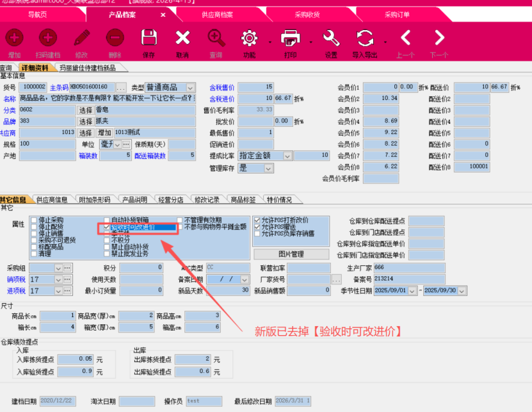Open the 查询 magnifier search icon
Image resolution: width=532 pixels, height=412 pixels.
coord(216,38)
